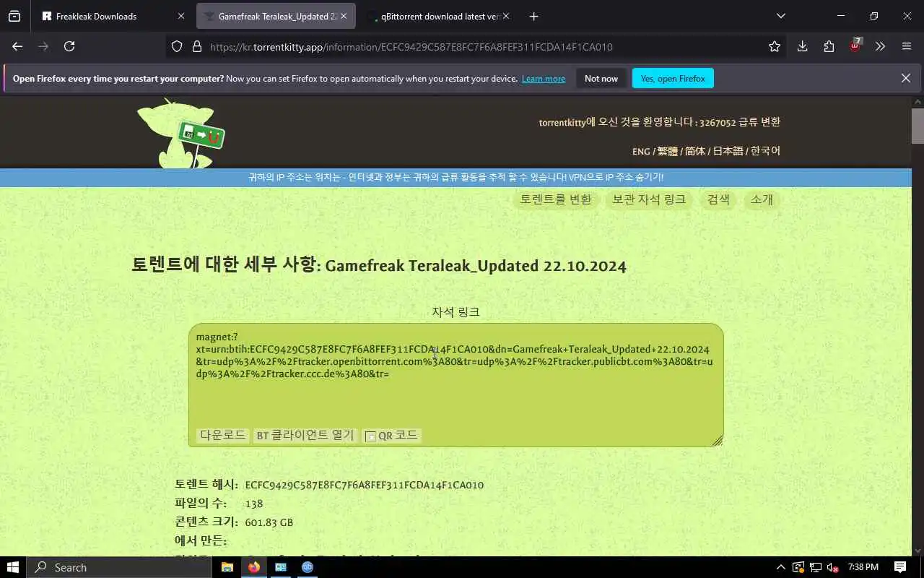Viewport: 924px width, 578px height.
Task: Dismiss the Firefox startup notification bar
Action: pos(906,78)
